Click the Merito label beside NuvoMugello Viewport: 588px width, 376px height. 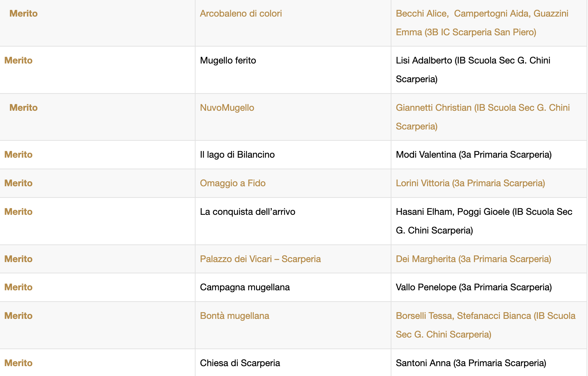23,108
